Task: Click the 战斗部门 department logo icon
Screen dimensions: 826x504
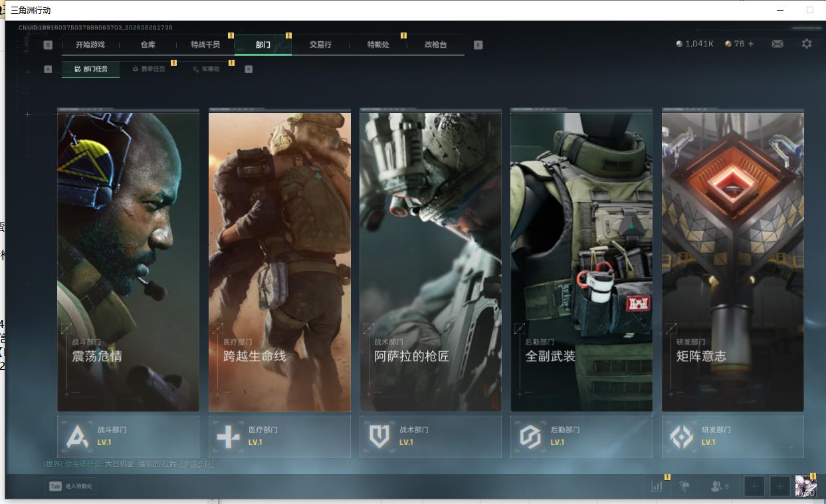Action: pos(77,436)
